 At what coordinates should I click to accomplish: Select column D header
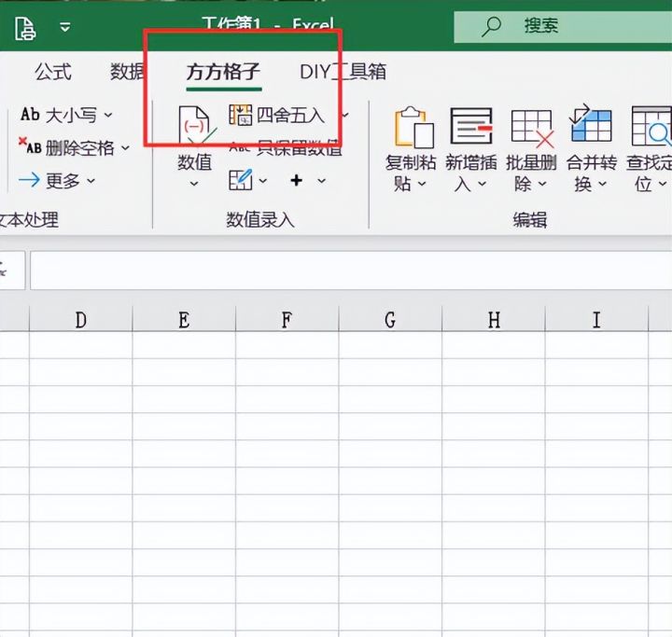pos(81,320)
